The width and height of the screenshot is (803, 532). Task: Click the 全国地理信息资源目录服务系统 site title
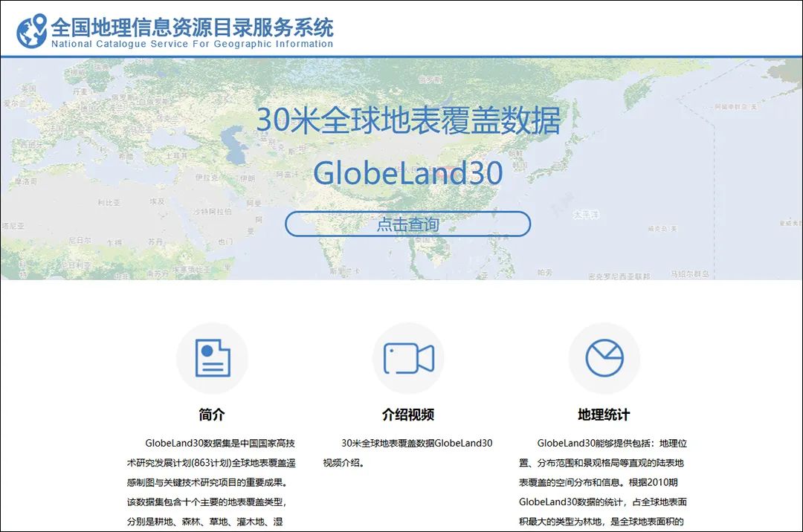tap(193, 27)
